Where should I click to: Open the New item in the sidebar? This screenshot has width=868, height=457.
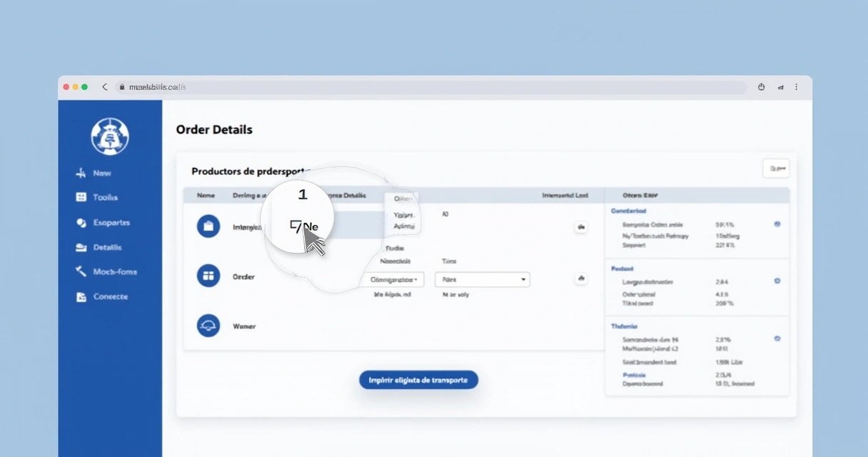pos(94,173)
